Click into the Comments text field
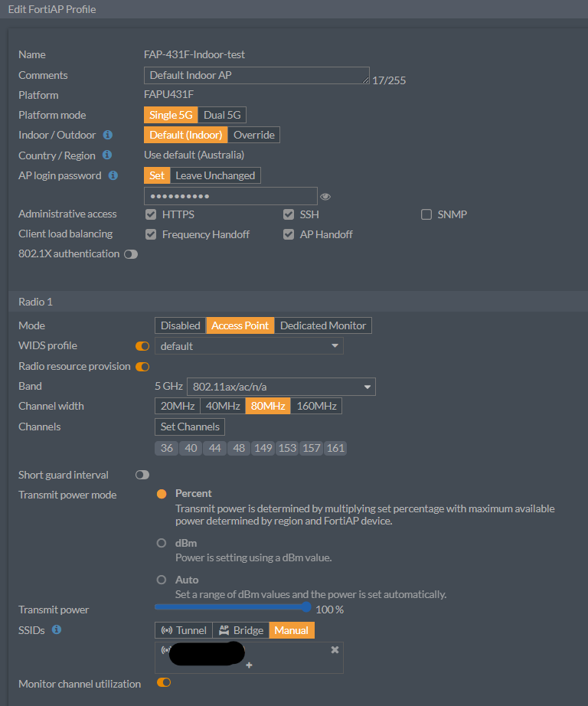 coord(256,75)
